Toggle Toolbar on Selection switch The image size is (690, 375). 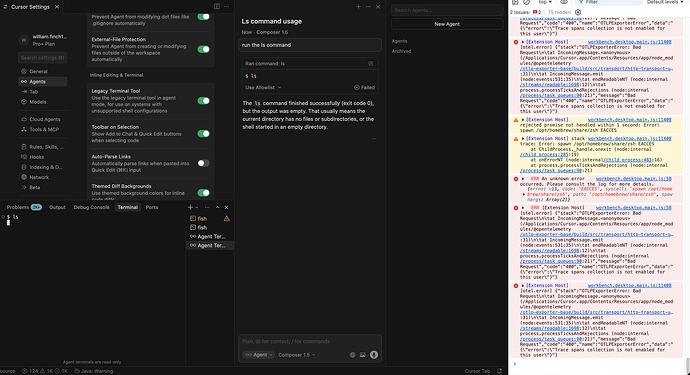pyautogui.click(x=203, y=133)
